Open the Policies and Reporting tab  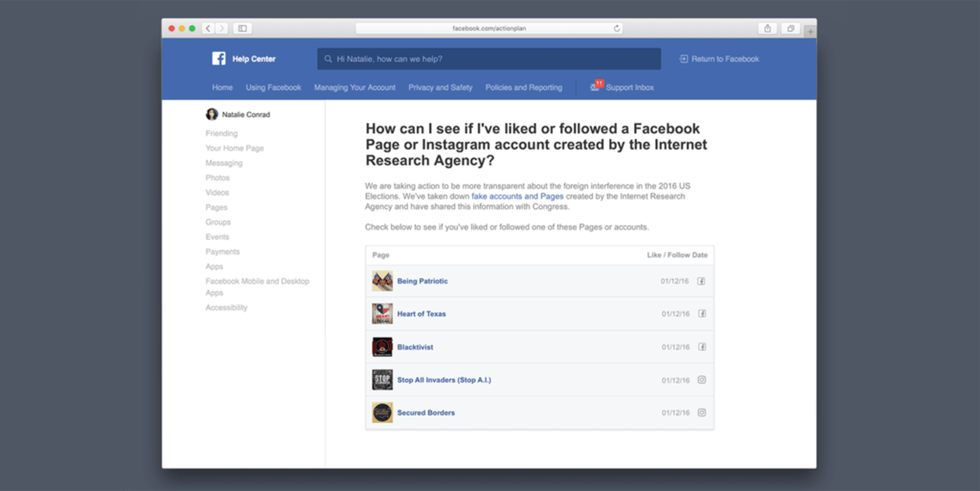tap(523, 87)
